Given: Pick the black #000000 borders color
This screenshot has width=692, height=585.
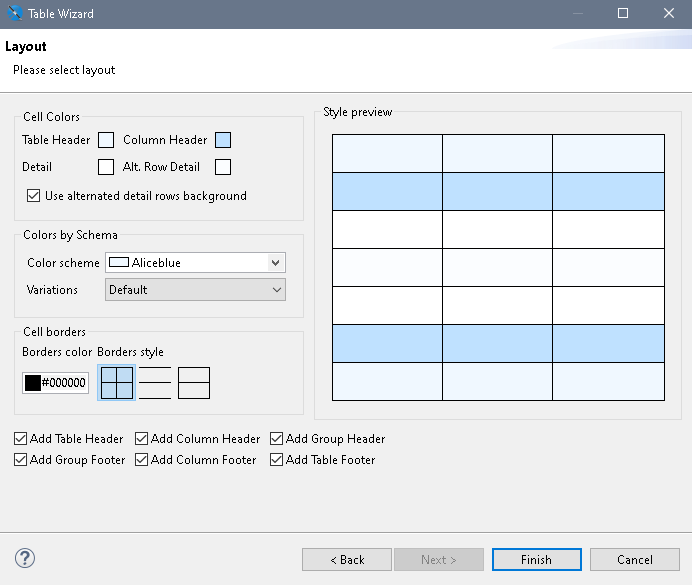Looking at the screenshot, I should pyautogui.click(x=56, y=383).
